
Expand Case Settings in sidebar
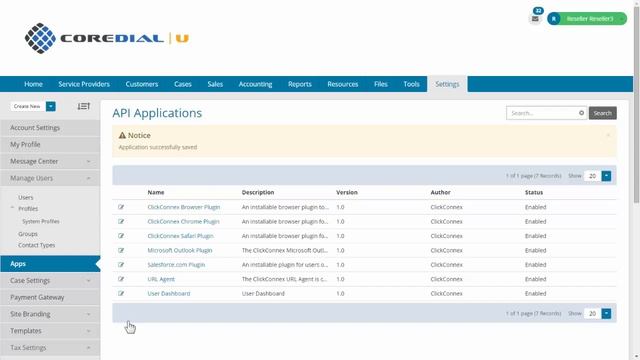89,281
